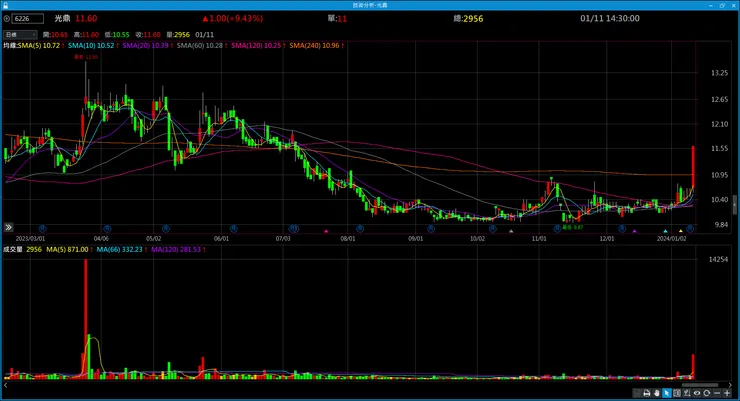This screenshot has height=401, width=740.
Task: Click the horizontal scrollbar left arrow
Action: tap(6, 385)
